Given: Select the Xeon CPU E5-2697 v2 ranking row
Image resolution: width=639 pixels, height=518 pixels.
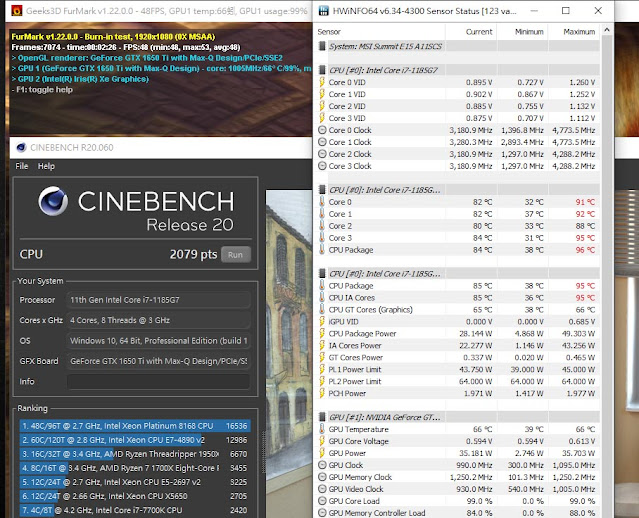Looking at the screenshot, I should coord(135,482).
